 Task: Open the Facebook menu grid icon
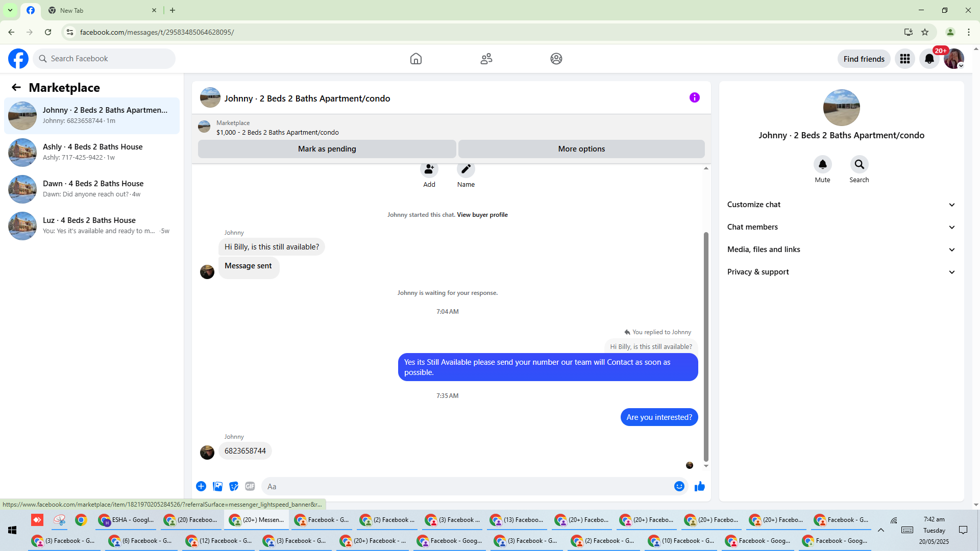click(904, 59)
